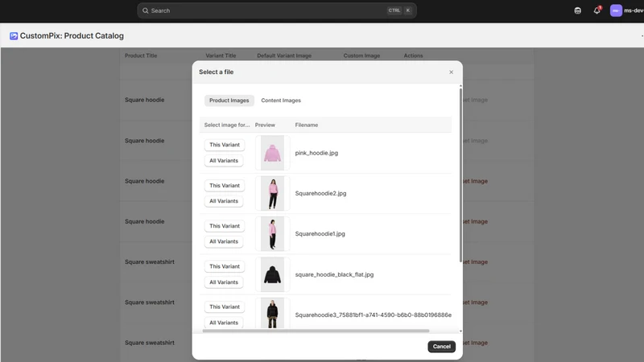Screen dimensions: 644x362
Task: Choose All Variants for Squarehoodie3 file
Action: (224, 323)
